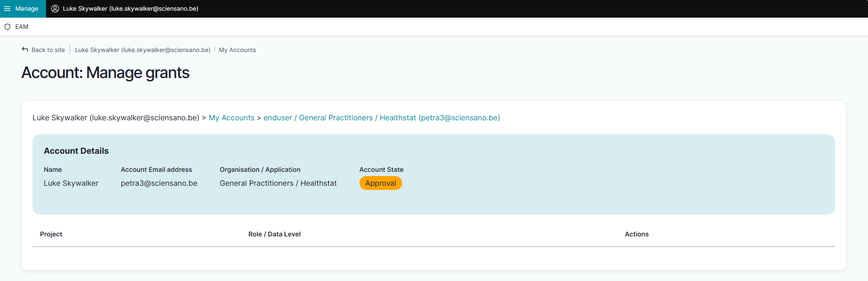Click the Project column header
The width and height of the screenshot is (868, 281).
point(51,235)
